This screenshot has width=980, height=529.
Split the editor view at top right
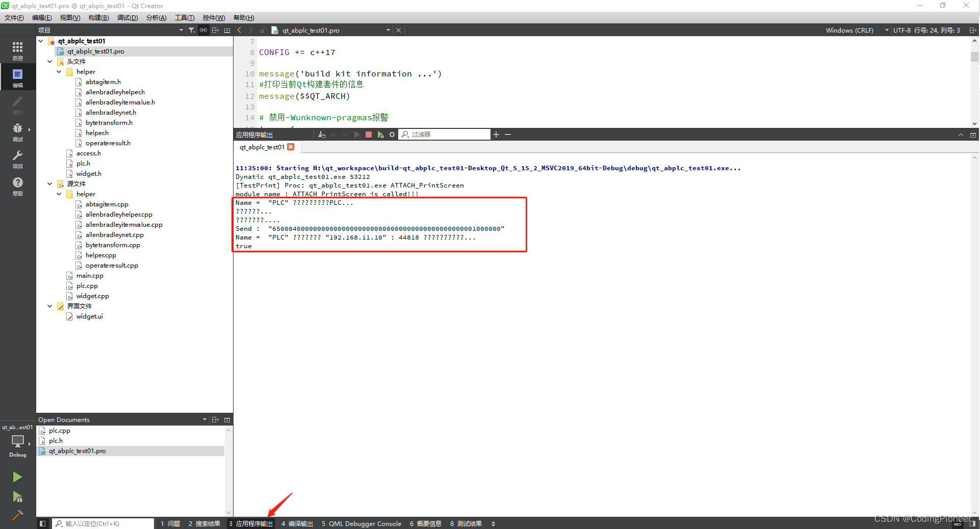(x=973, y=30)
